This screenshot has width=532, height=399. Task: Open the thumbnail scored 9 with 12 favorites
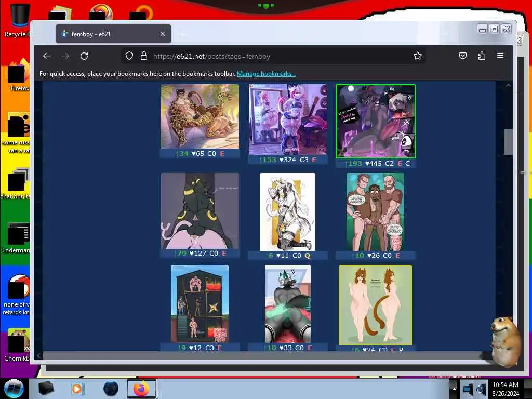pyautogui.click(x=200, y=303)
